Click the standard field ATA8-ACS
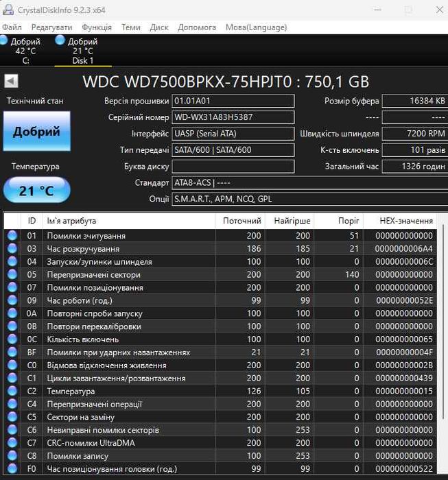Image resolution: width=448 pixels, height=480 pixels. 310,182
